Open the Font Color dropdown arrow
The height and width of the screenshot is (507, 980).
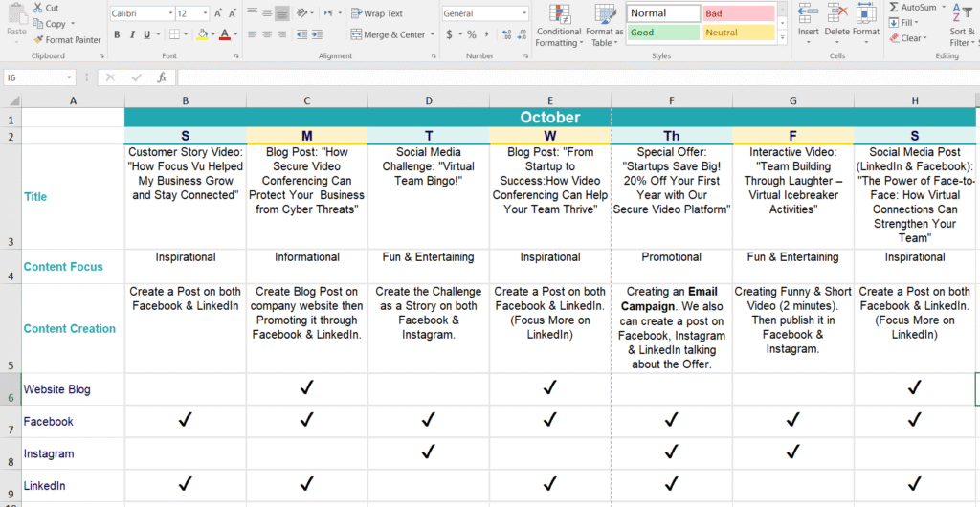coord(235,35)
